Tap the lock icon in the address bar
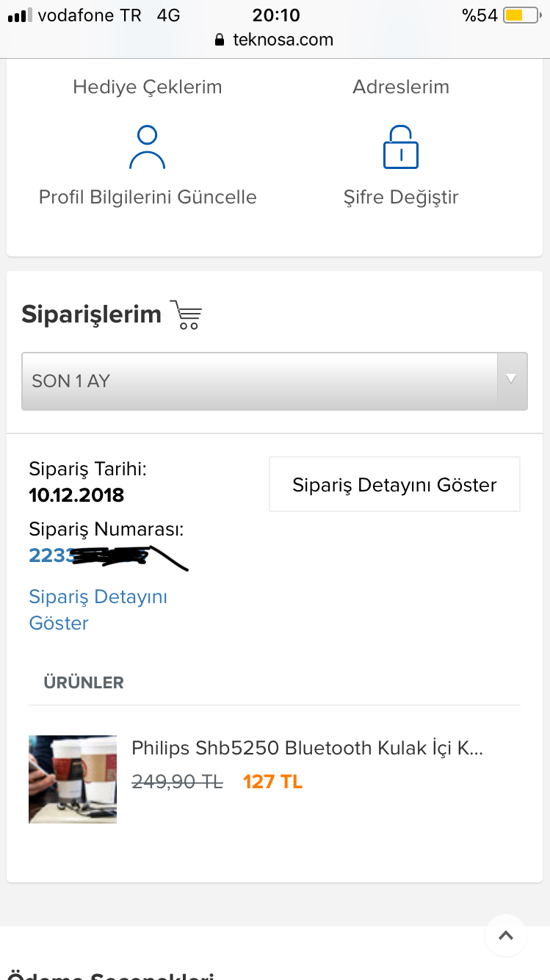Viewport: 550px width, 980px height. tap(219, 40)
